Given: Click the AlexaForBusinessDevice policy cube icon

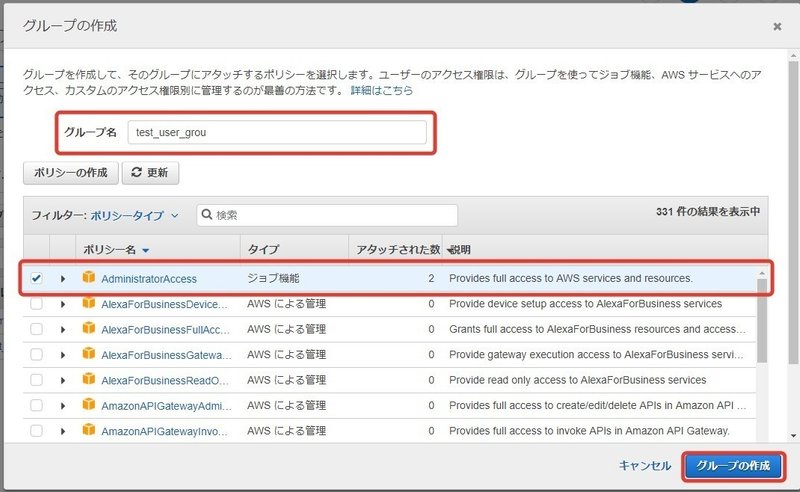Looking at the screenshot, I should point(89,303).
